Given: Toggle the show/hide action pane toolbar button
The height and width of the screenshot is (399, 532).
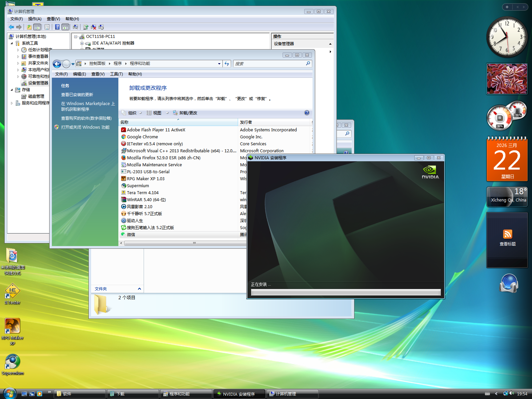Looking at the screenshot, I should coord(66,27).
